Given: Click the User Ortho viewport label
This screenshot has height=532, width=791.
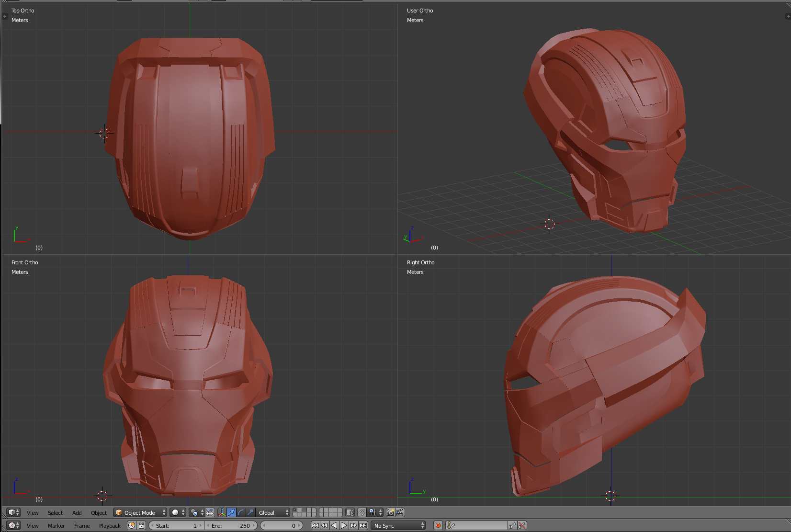Looking at the screenshot, I should [420, 11].
